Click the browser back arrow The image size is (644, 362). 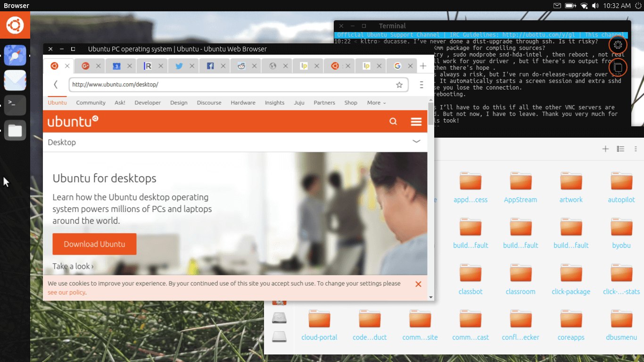pos(56,85)
